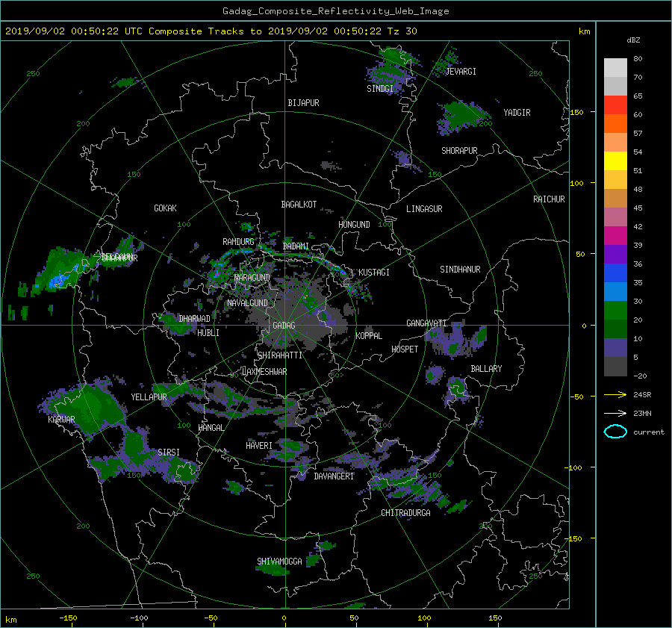
Task: Click the image title Gadag_Composite_Reflectivity_Web_Image
Action: tap(335, 11)
